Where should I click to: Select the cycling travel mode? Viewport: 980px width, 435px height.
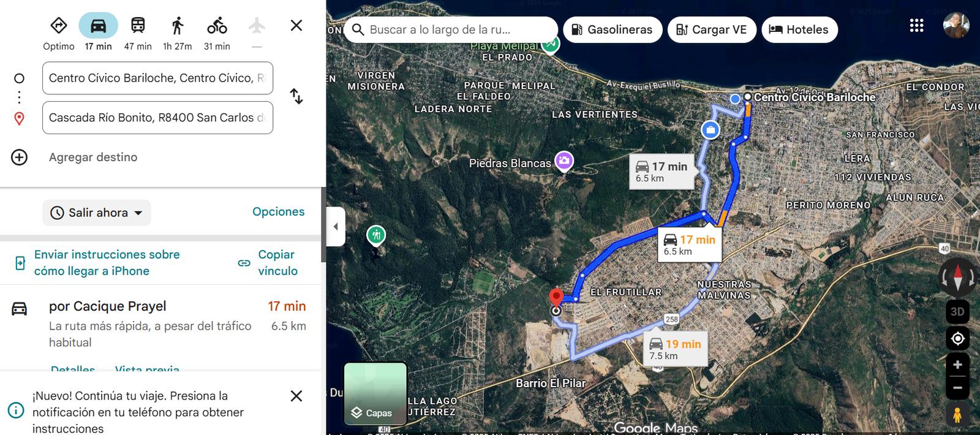click(217, 26)
